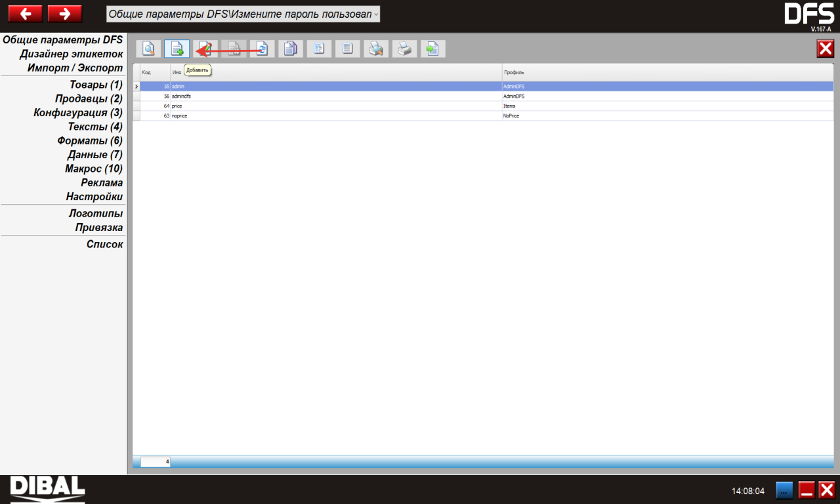Click the refresh document toolbar icon
Viewport: 840px width, 504px height.
tap(262, 49)
